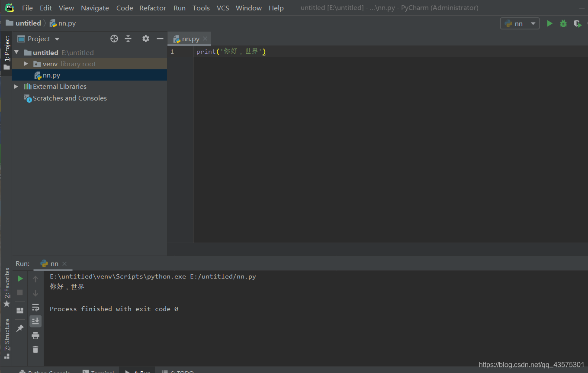
Task: Select the untitled project root row
Action: (x=90, y=52)
